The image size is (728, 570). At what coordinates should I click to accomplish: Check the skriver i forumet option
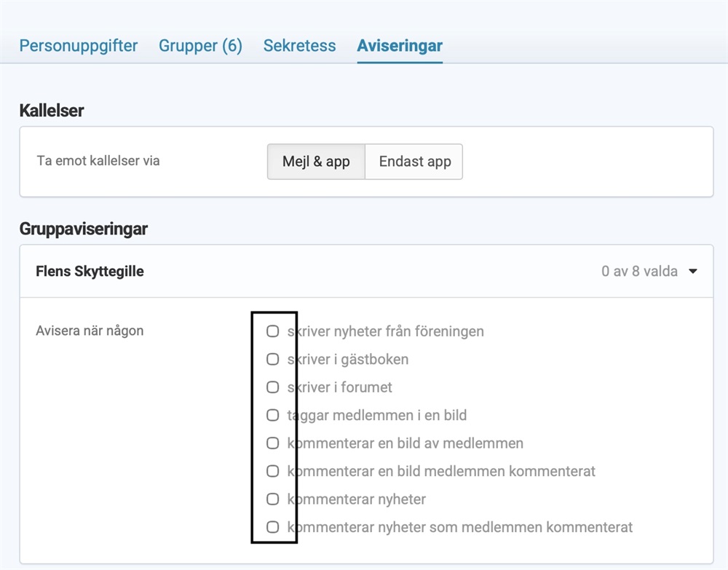[x=272, y=387]
